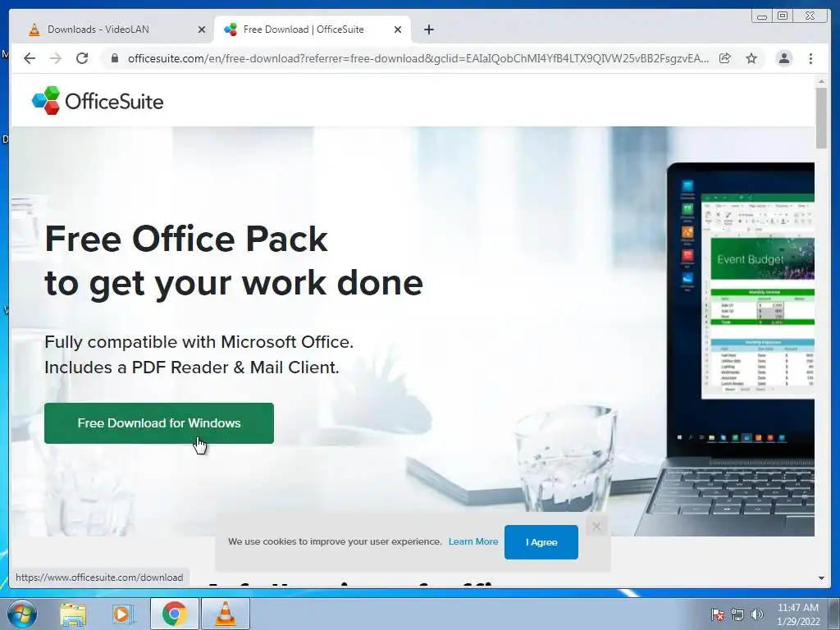The image size is (840, 630).
Task: View site security lock info
Action: pyautogui.click(x=114, y=58)
